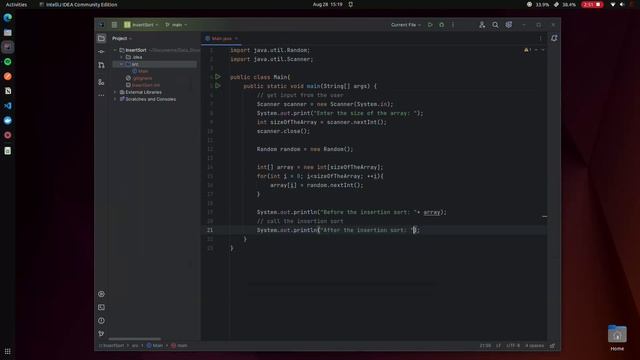Open the Current File run configuration dropdown
The height and width of the screenshot is (360, 640).
tap(406, 25)
